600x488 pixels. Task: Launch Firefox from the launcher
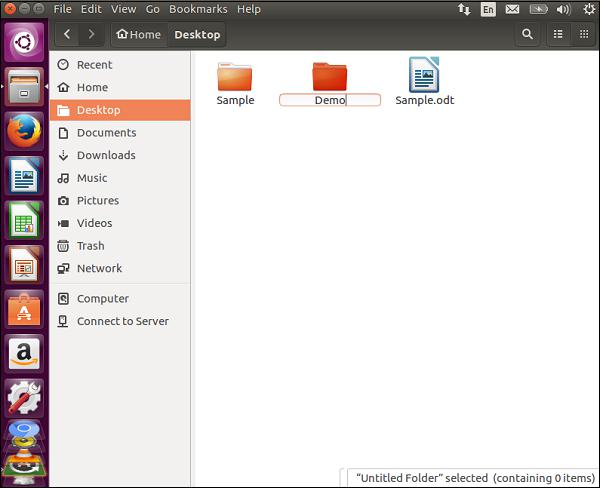tap(24, 131)
